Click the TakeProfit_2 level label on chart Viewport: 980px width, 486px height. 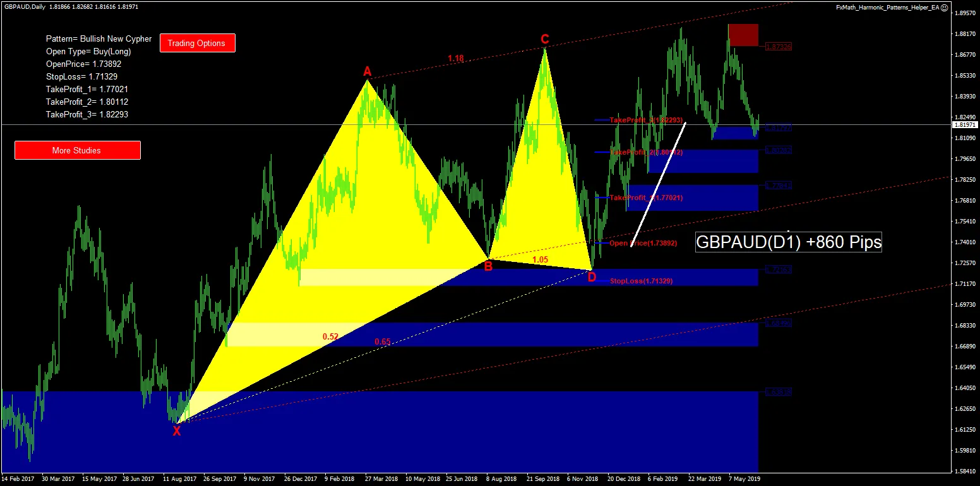(646, 152)
